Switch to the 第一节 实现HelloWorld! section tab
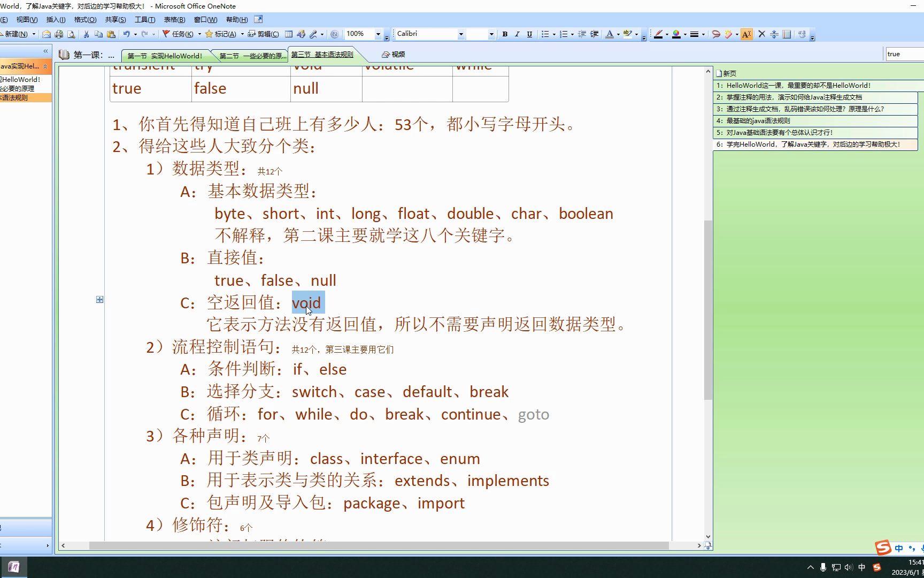Screen dimensions: 924x578 165,56
